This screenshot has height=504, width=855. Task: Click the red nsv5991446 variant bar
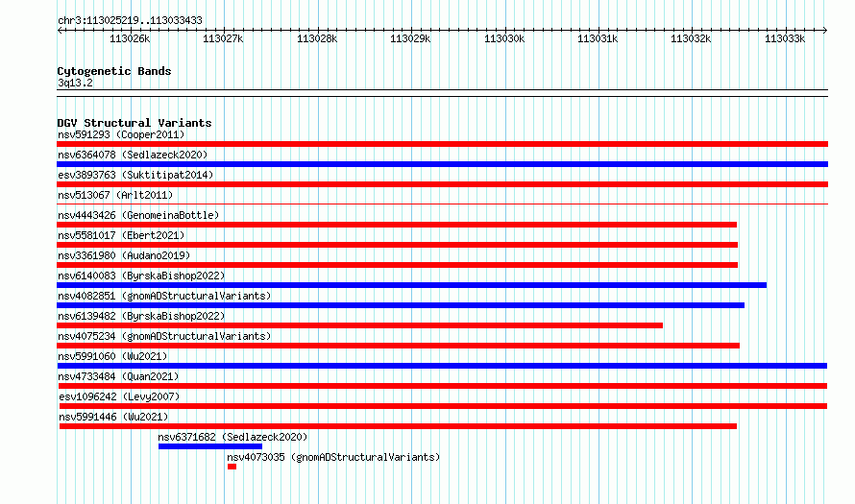[398, 426]
